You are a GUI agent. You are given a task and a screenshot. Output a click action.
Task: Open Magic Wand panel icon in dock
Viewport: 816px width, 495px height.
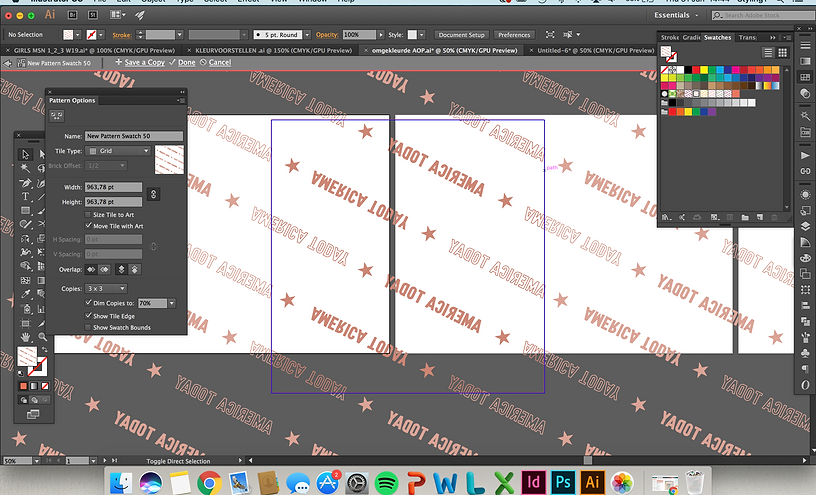[805, 116]
